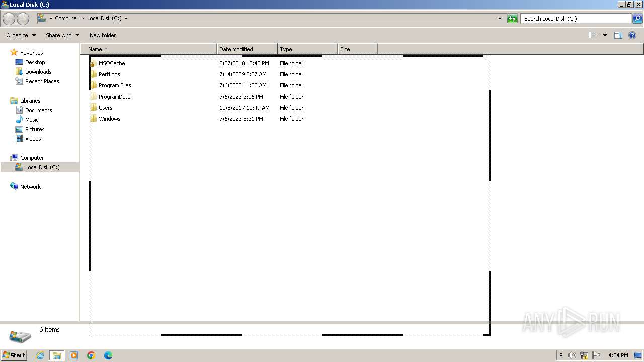Open Internet Explorer from the taskbar

tap(40, 355)
